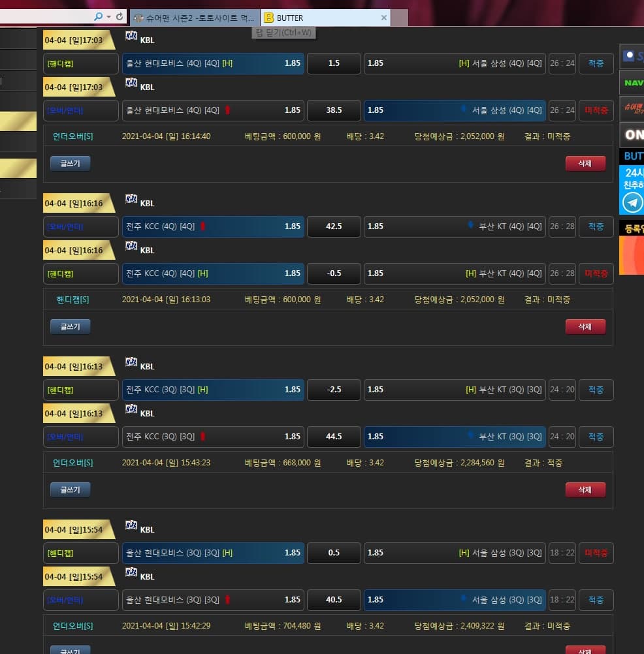Screen dimensions: 644x654
Task: Click the 42.5 over/under line value
Action: point(334,226)
